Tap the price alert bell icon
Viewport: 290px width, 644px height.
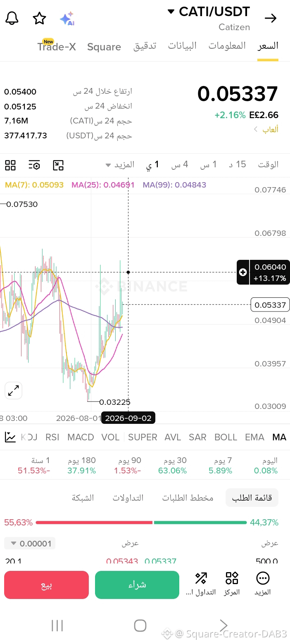12,18
